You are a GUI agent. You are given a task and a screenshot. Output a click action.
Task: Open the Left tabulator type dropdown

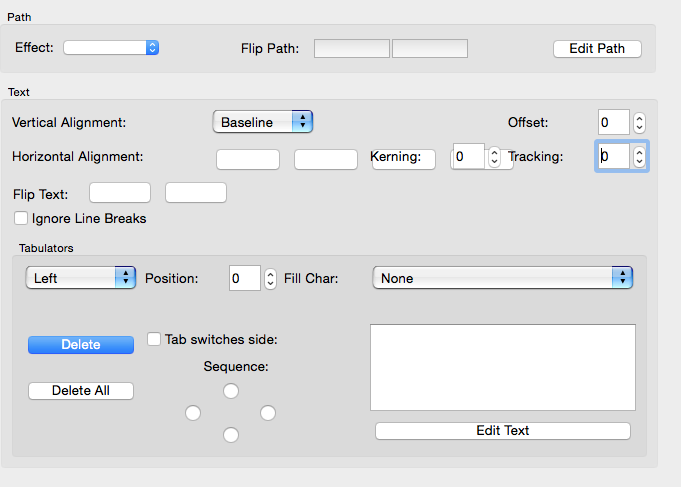tap(80, 278)
